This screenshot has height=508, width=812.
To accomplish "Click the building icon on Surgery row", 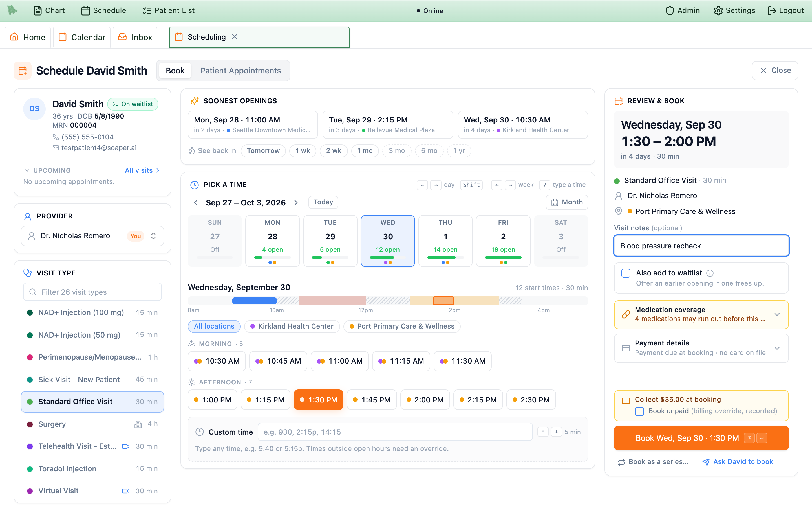I will point(138,424).
